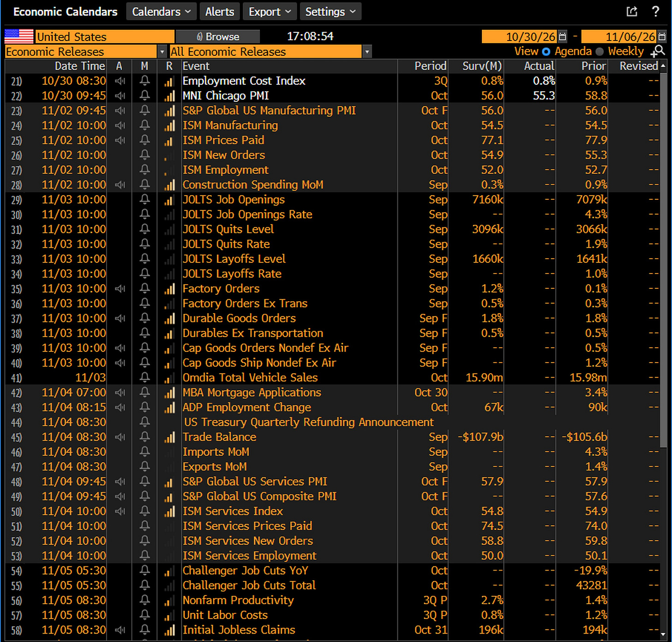The width and height of the screenshot is (672, 642).
Task: Click the Browse button
Action: tap(218, 36)
